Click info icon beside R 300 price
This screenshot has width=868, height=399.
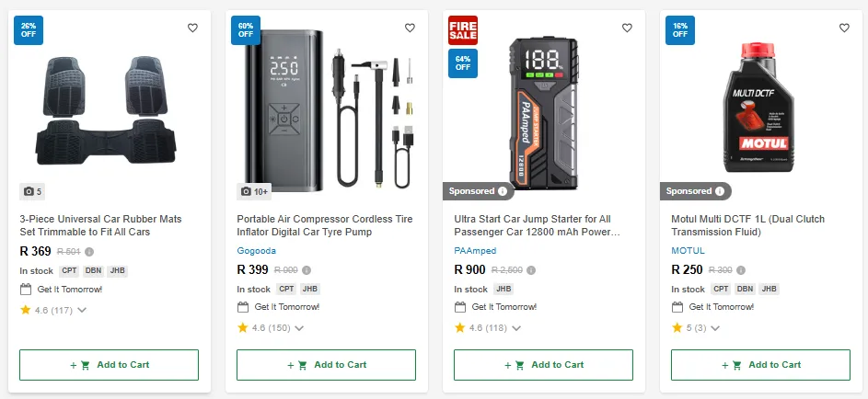click(741, 270)
